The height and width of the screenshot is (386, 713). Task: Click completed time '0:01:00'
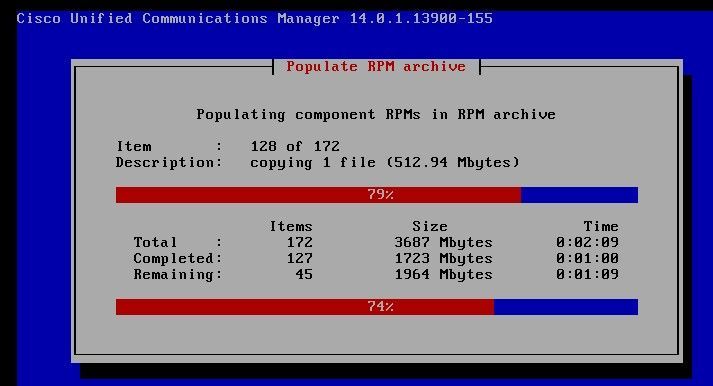point(587,259)
